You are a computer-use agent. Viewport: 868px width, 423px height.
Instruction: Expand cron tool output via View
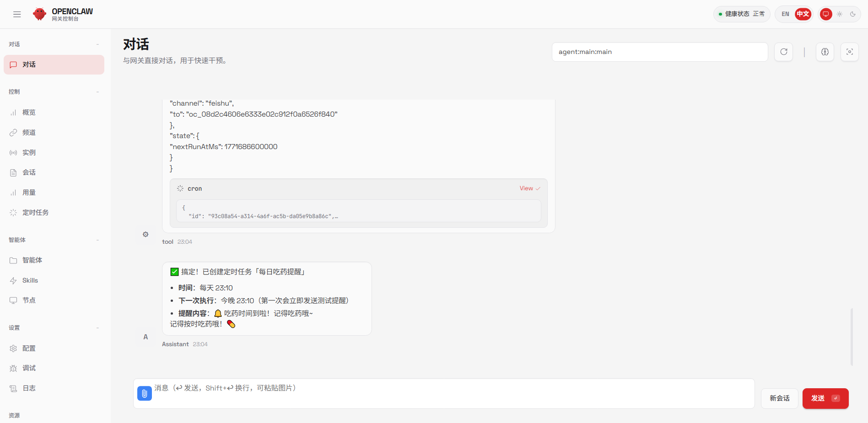(x=529, y=188)
